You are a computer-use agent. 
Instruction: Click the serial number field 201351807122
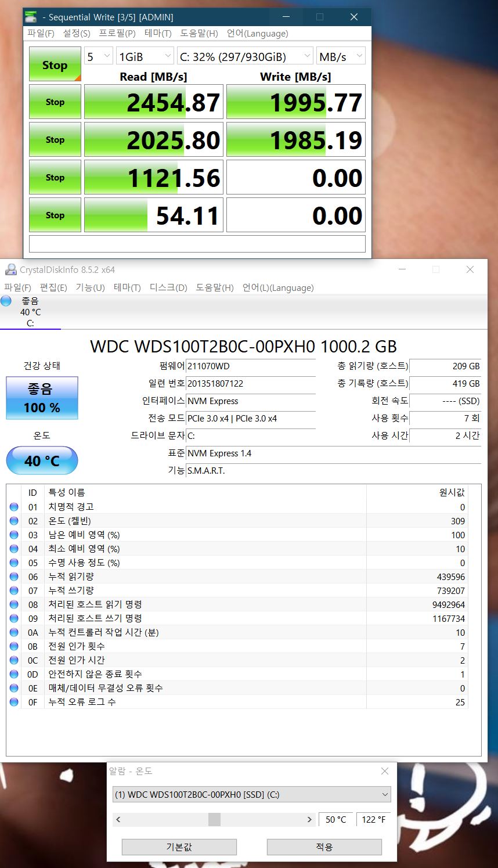(251, 384)
